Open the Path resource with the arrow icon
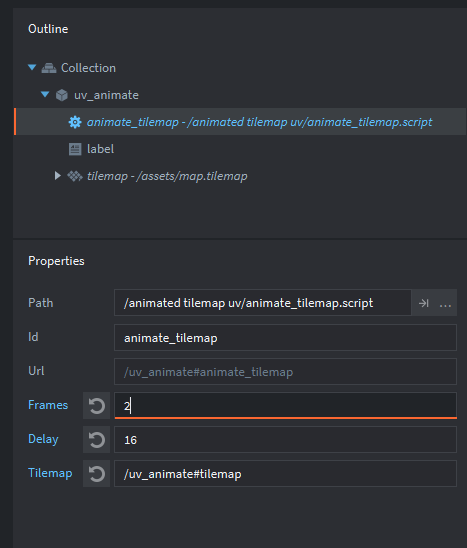 coord(423,303)
